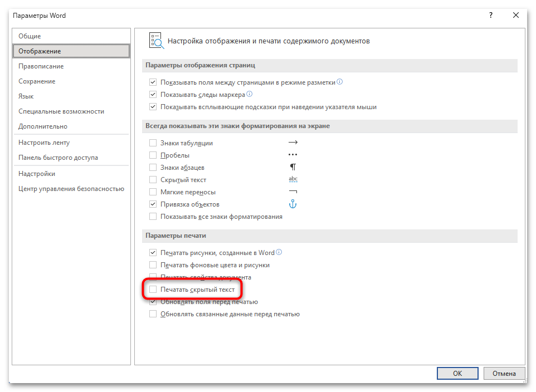Check 'Показывать все знаки форматирования' option
The width and height of the screenshot is (536, 392).
[x=153, y=217]
